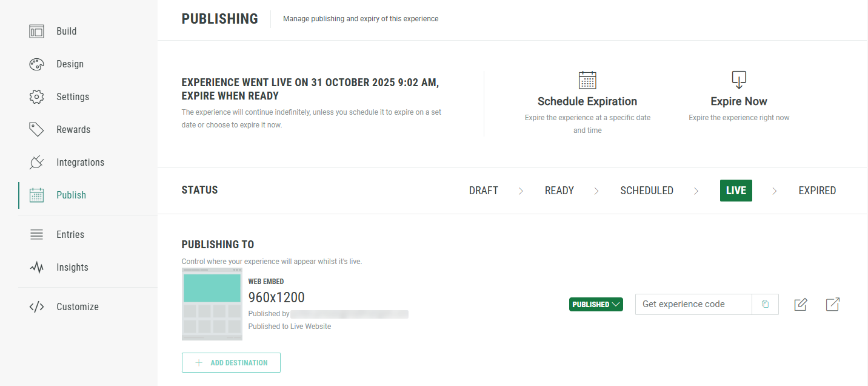Open Integrations via the plug icon
This screenshot has width=868, height=386.
(37, 163)
